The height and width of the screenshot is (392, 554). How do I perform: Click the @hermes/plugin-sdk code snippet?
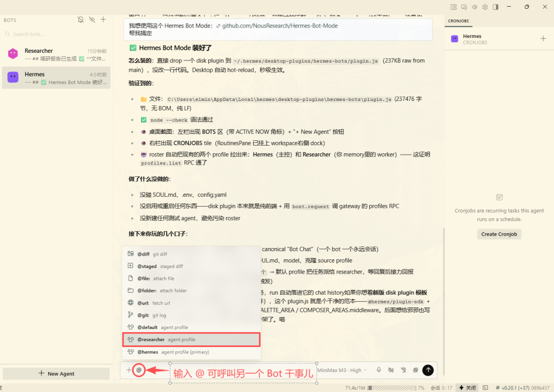pos(395,302)
